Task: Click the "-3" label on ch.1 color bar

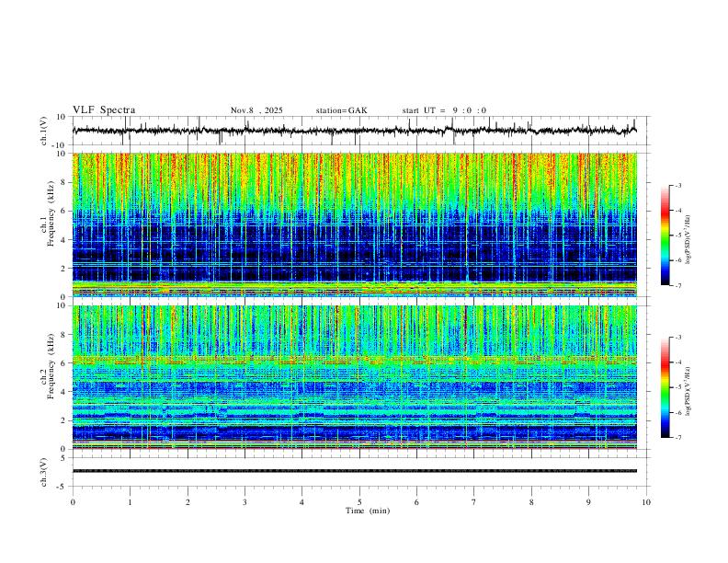Action: (677, 185)
